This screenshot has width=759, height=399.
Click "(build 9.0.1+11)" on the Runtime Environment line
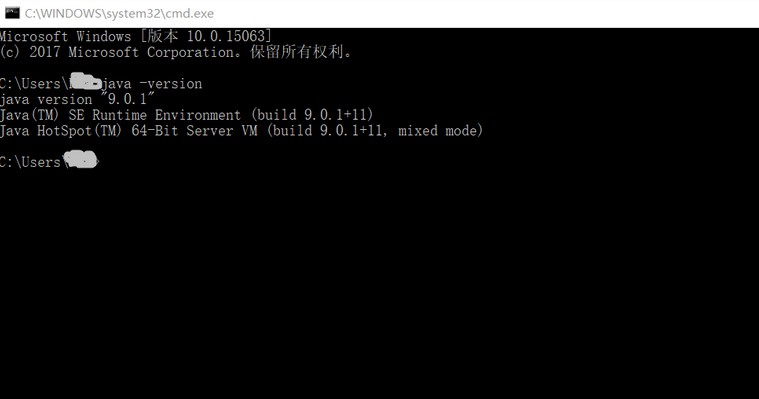click(312, 115)
